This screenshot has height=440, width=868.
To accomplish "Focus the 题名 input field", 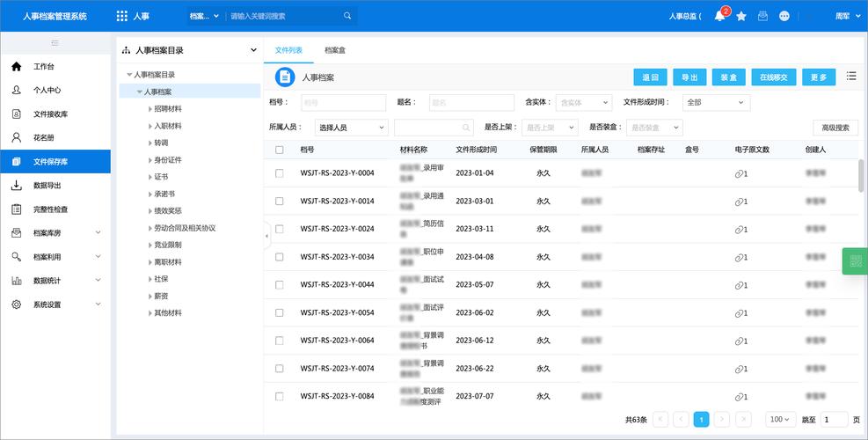I will (471, 102).
